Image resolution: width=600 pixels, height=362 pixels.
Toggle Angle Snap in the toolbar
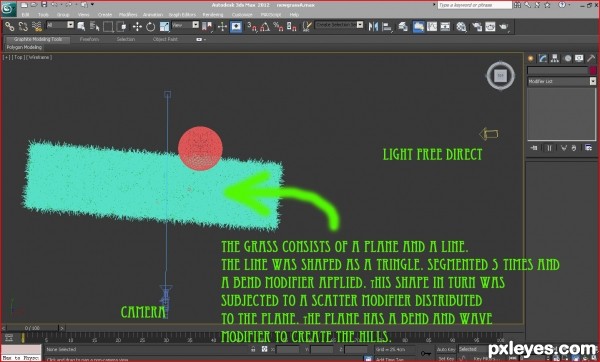click(x=265, y=26)
